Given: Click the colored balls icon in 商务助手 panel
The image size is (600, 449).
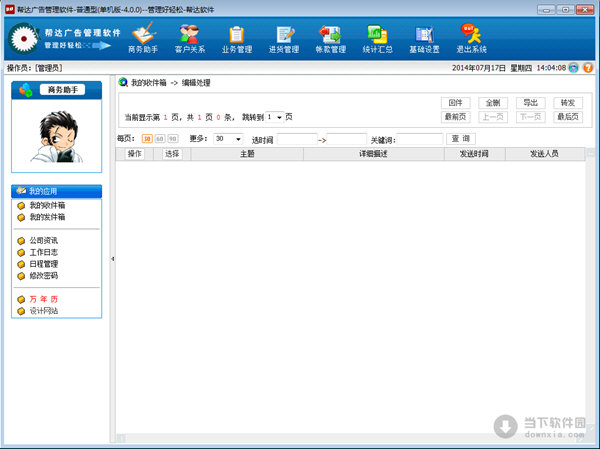Looking at the screenshot, I should 26,90.
